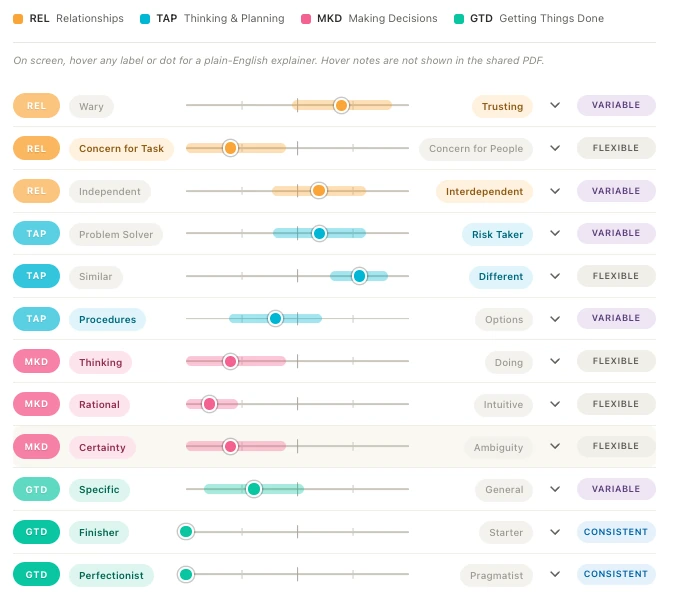The image size is (678, 600).
Task: Click the pink dot on Certainty slider
Action: pyautogui.click(x=230, y=446)
